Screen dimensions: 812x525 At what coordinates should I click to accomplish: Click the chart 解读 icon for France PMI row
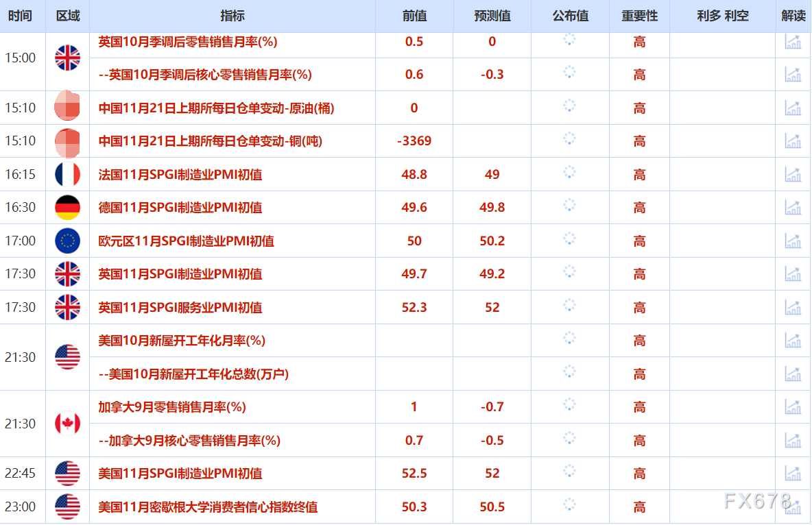(793, 174)
